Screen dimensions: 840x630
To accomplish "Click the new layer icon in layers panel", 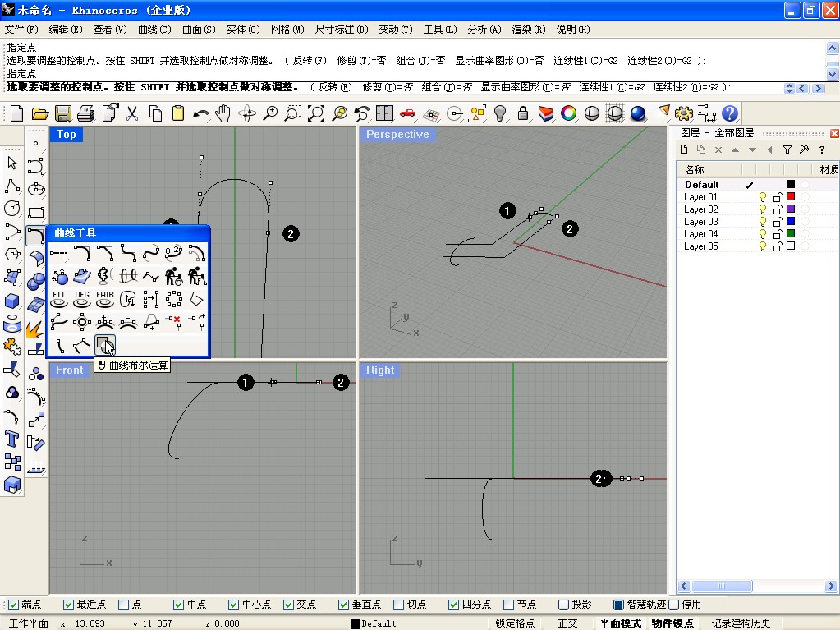I will [682, 149].
